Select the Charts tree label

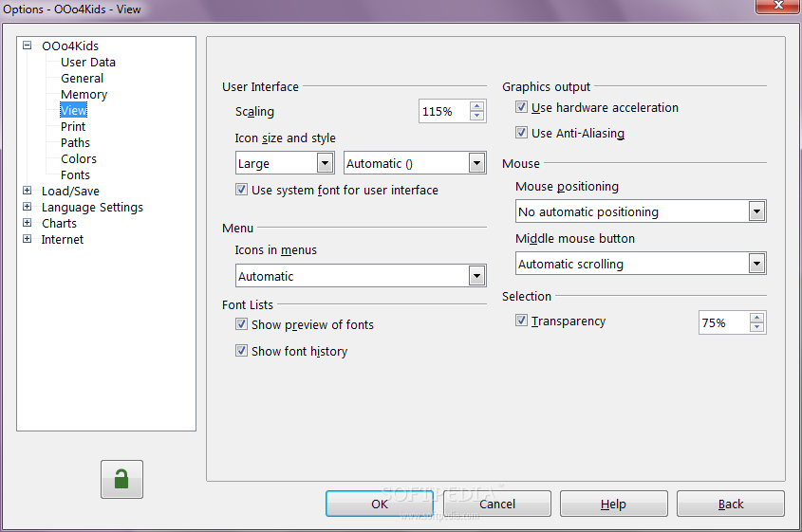point(60,224)
